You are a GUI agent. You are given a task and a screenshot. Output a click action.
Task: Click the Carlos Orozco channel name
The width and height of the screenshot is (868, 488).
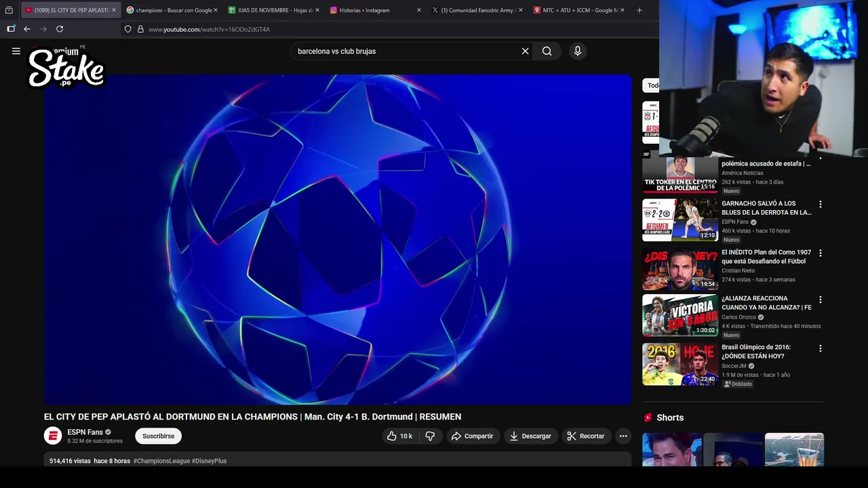(x=738, y=317)
